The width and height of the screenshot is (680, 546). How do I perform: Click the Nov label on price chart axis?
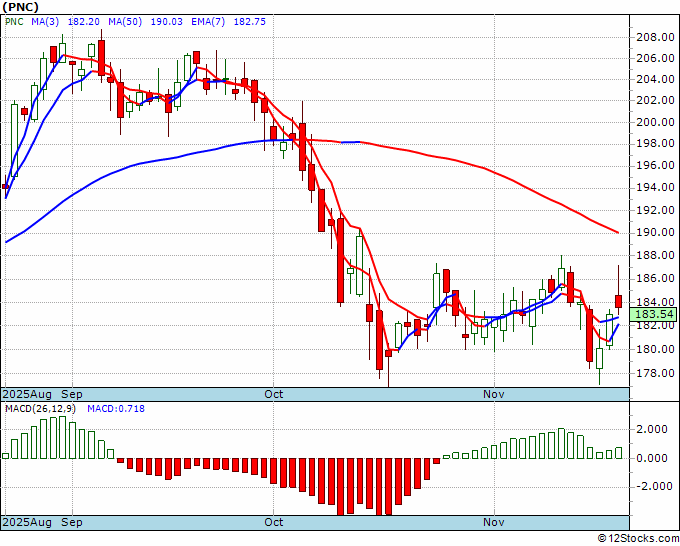pyautogui.click(x=494, y=394)
